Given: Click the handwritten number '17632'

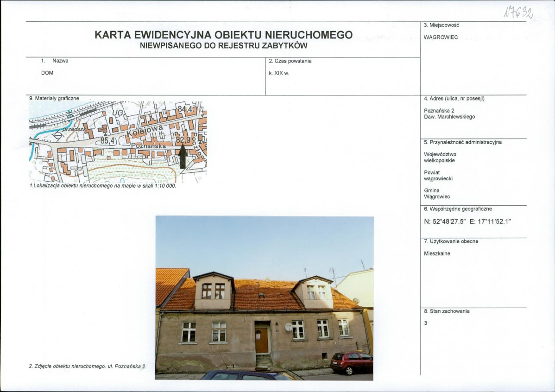Looking at the screenshot, I should click(x=518, y=14).
